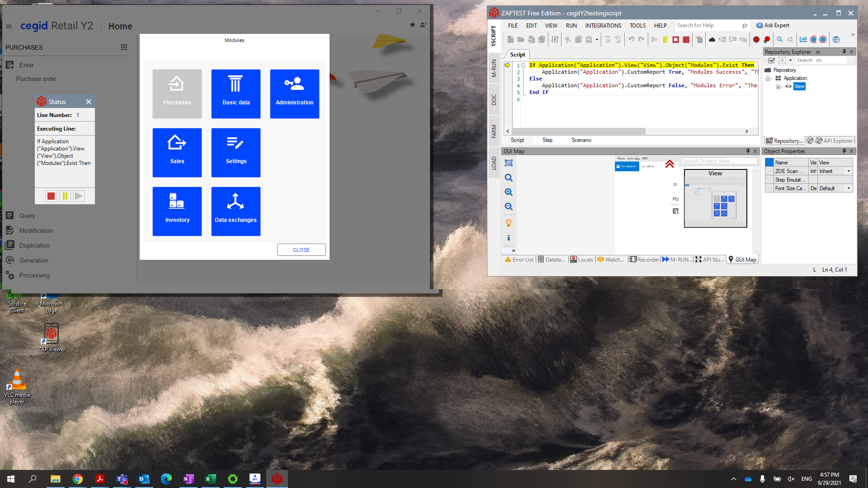The height and width of the screenshot is (488, 868).
Task: Click CLOSE in the Modules dialog
Action: coord(301,250)
